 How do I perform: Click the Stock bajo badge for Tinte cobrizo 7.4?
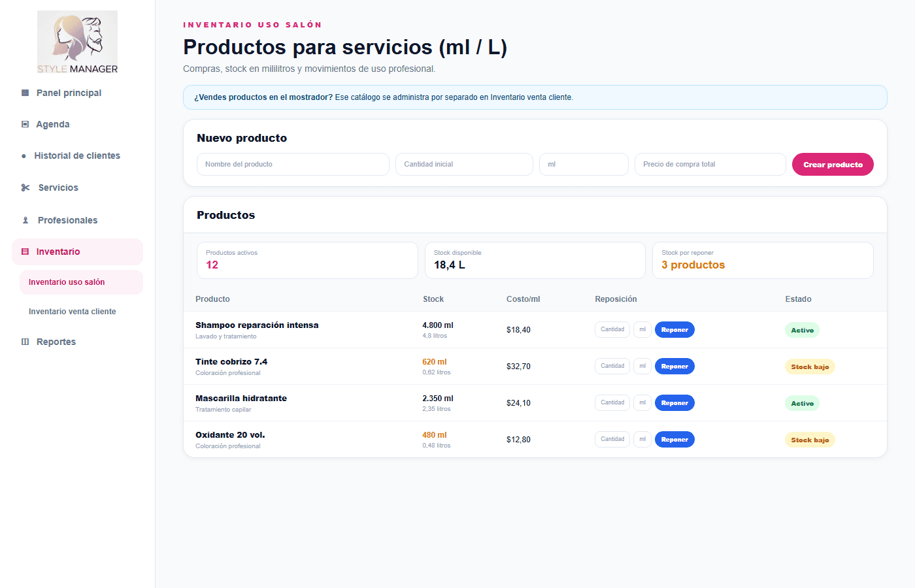810,367
